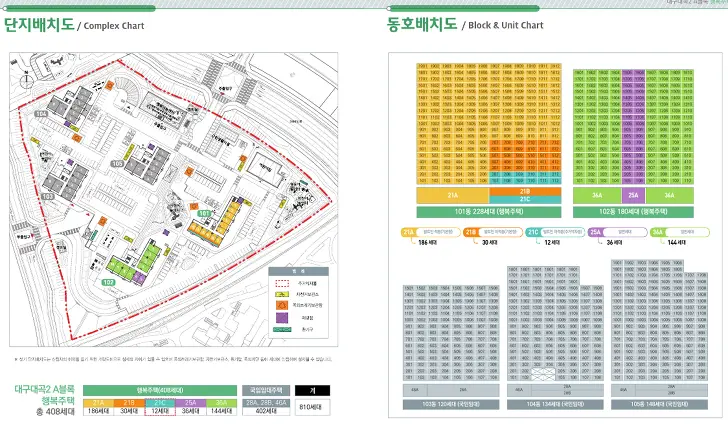This screenshot has width=728, height=424.
Task: Click the '402세대' cell
Action: pyautogui.click(x=266, y=411)
